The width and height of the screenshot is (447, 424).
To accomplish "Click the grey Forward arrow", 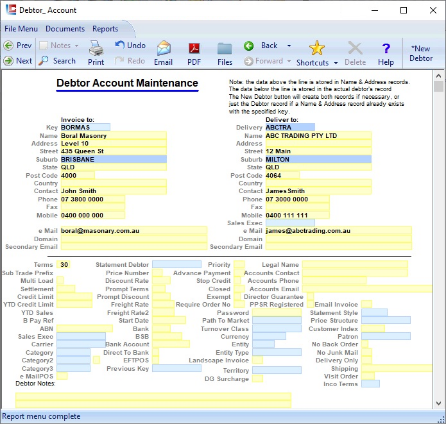I will [248, 61].
